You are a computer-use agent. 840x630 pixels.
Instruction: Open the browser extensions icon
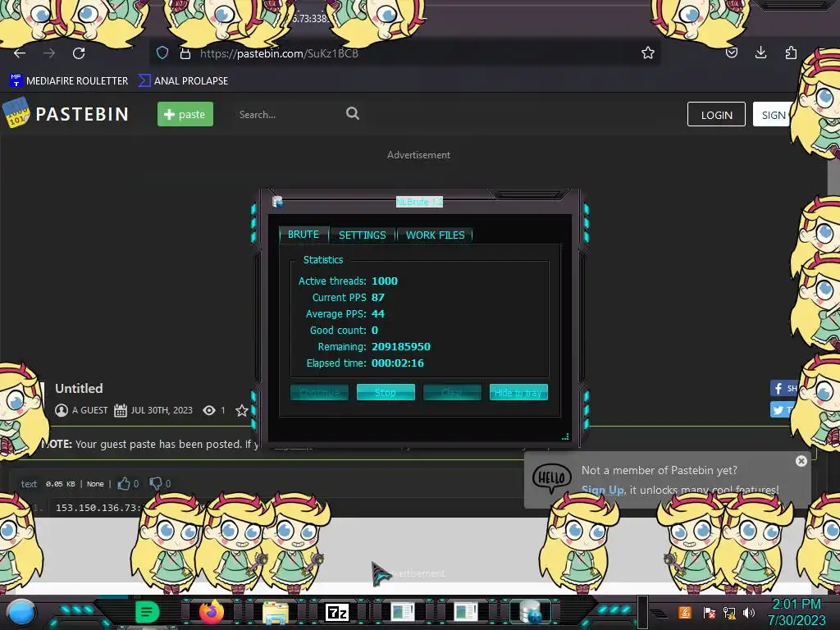coord(791,52)
